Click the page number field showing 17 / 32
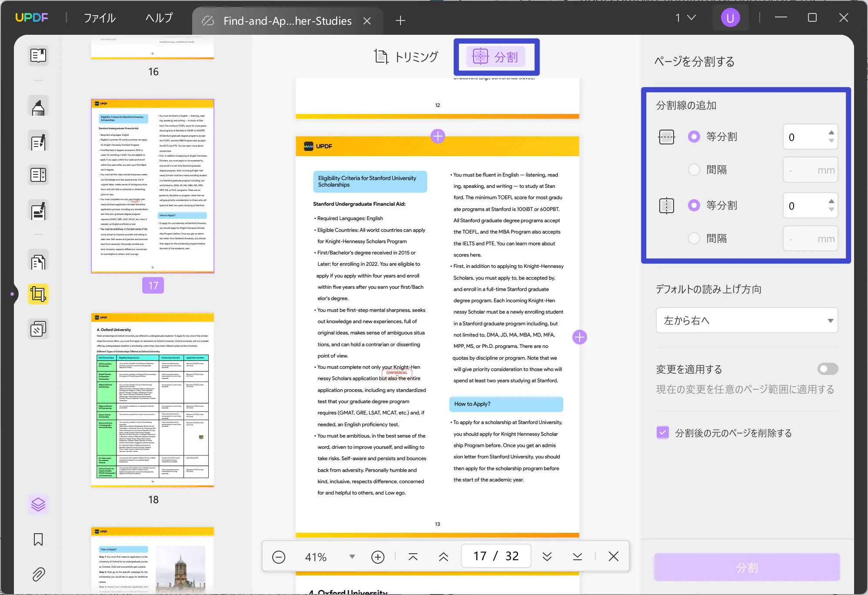 (496, 556)
